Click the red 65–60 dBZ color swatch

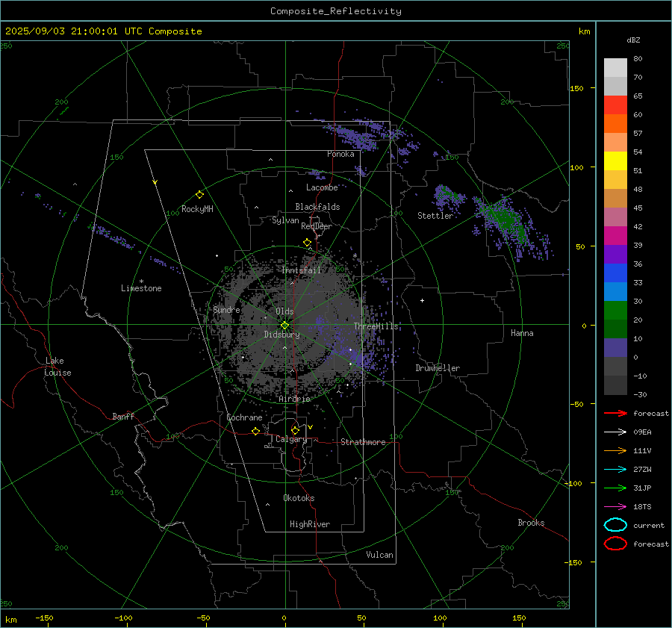[615, 105]
